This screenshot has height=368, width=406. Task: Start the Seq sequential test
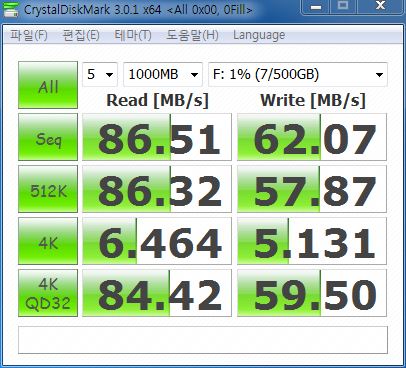48,137
